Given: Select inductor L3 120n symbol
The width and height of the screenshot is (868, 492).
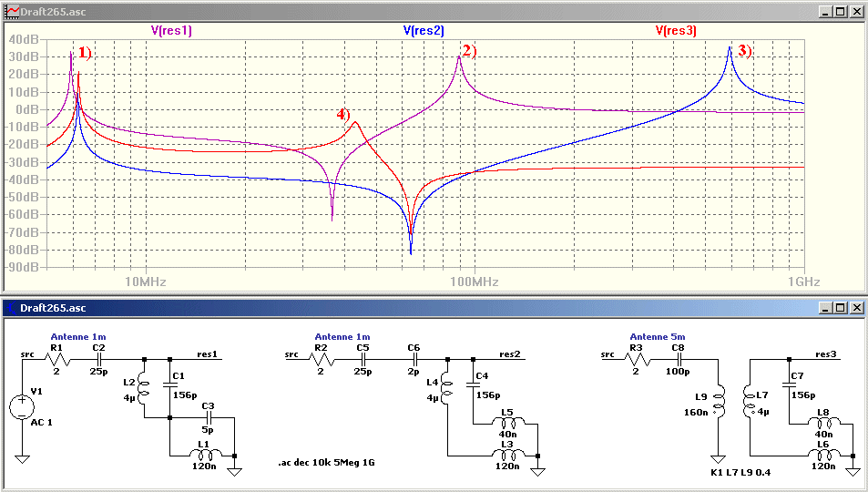Looking at the screenshot, I should coord(507,455).
